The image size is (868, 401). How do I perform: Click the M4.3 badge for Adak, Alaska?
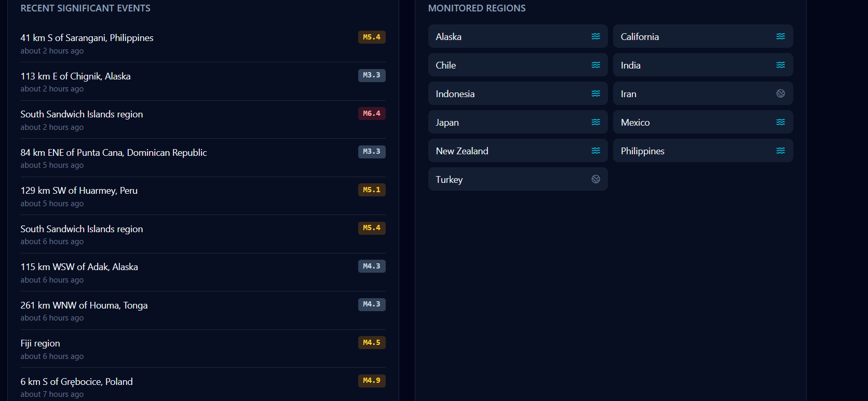[372, 266]
